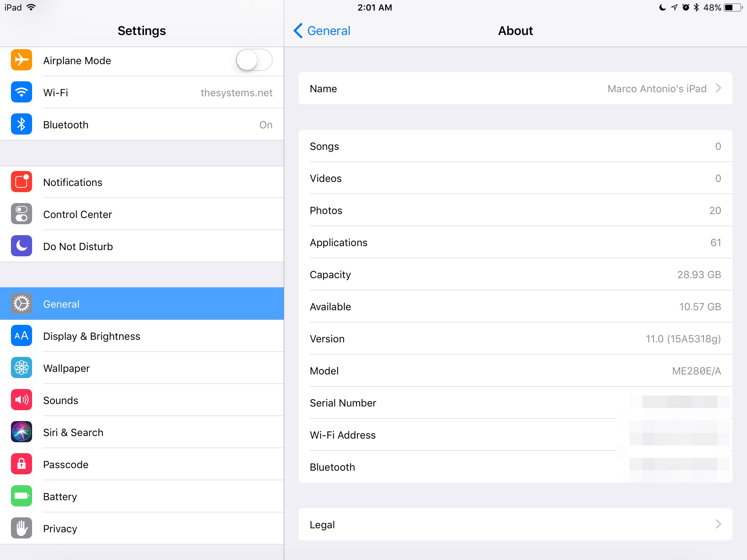Tap the Capacity value 28.93 GB
Viewport: 747px width, 560px height.
(x=699, y=275)
